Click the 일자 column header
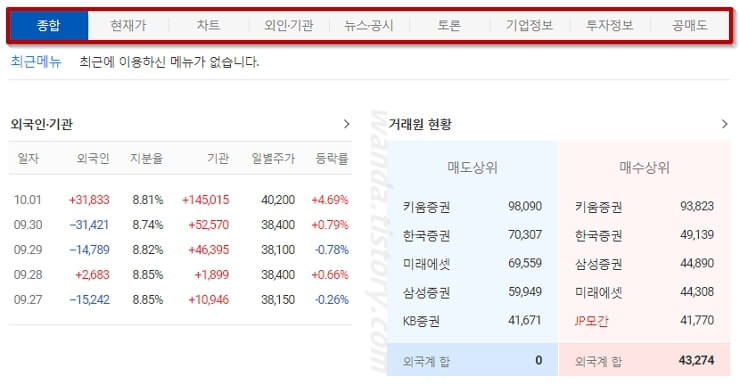Viewport: 740px width, 385px height. (28, 159)
